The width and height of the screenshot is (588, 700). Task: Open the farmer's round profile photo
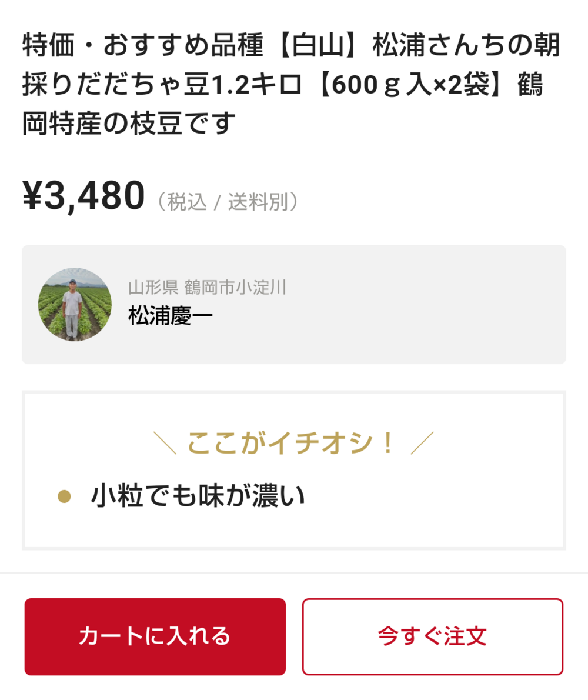pos(75,305)
